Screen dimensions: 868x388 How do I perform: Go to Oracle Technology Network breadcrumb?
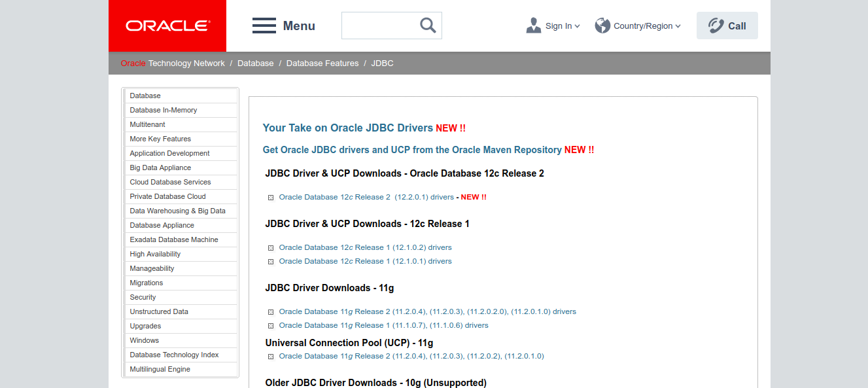[x=173, y=63]
